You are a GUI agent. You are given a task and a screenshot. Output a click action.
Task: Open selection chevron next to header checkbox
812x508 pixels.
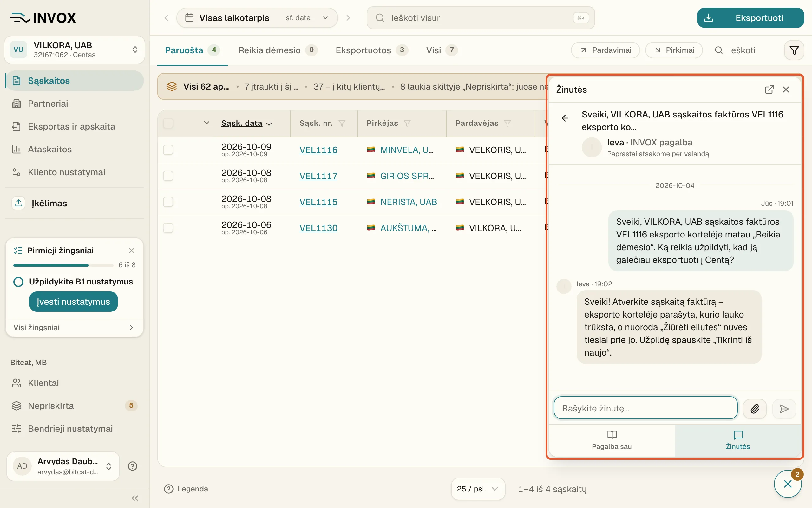click(207, 123)
